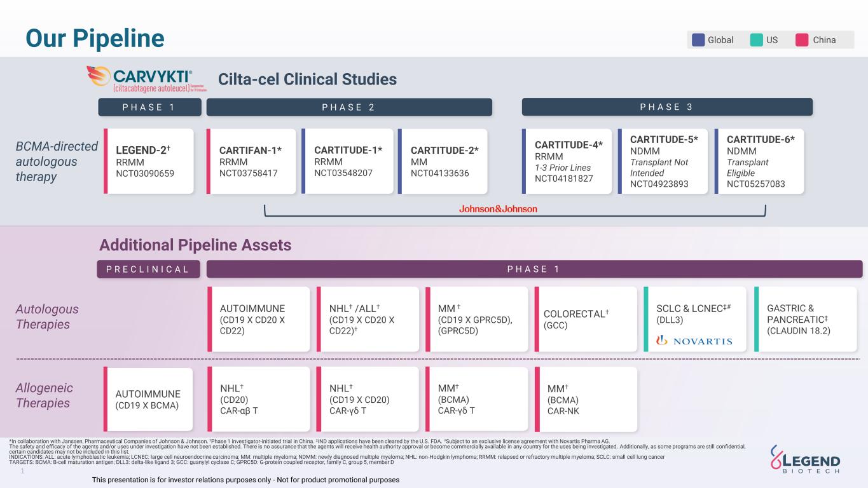Click the Global blue legend swatch

coord(698,40)
